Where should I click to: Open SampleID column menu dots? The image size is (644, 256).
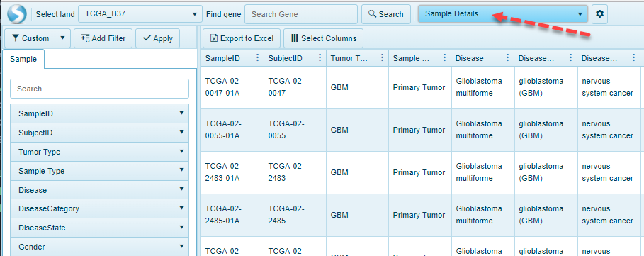point(257,58)
